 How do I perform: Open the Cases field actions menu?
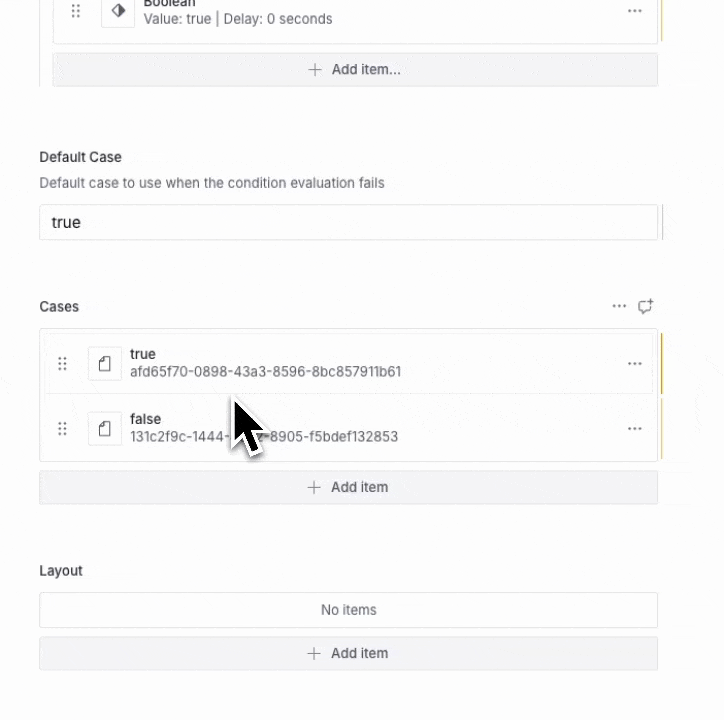620,306
